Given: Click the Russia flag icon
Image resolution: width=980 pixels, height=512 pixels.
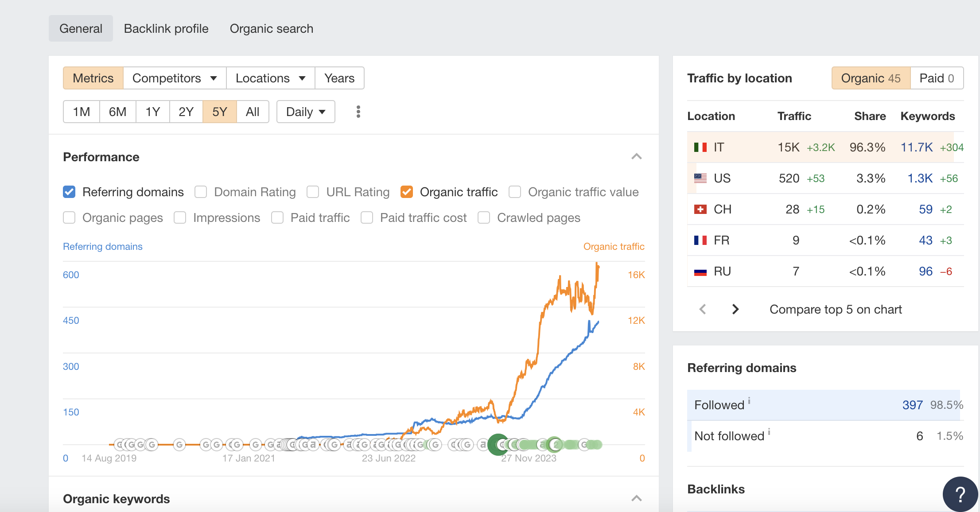Looking at the screenshot, I should (x=700, y=271).
